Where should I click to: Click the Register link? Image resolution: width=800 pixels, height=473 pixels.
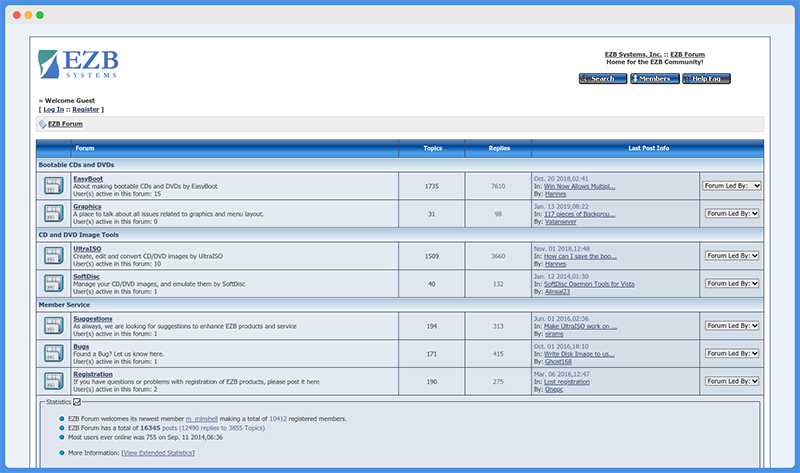[x=86, y=109]
